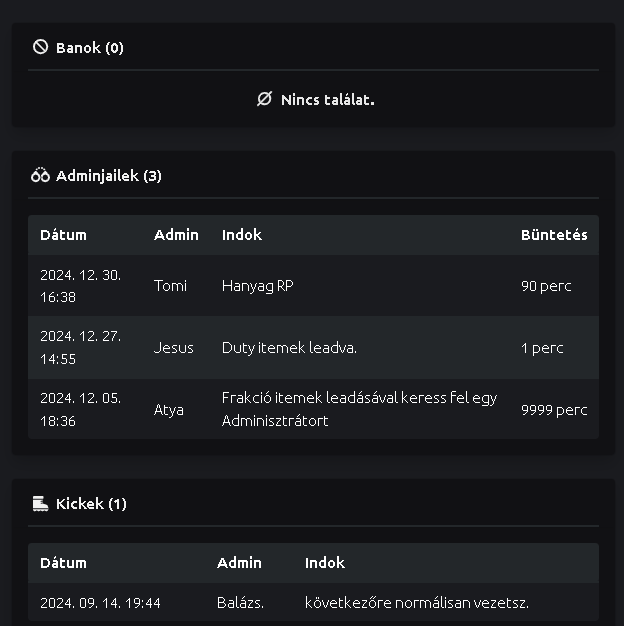Click the boot icon beside Kickek
Screen dimensions: 624x626
[40, 503]
